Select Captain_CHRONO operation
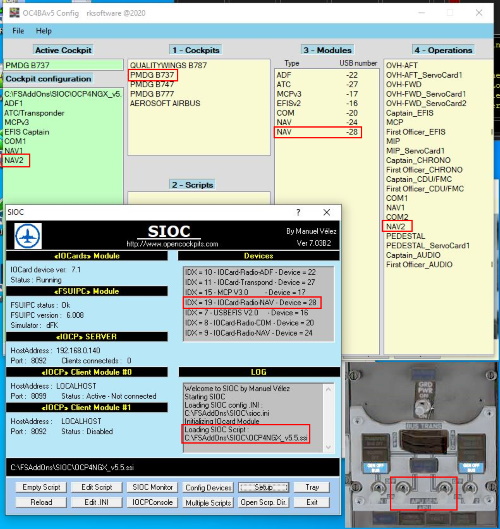The image size is (500, 529). coord(418,160)
